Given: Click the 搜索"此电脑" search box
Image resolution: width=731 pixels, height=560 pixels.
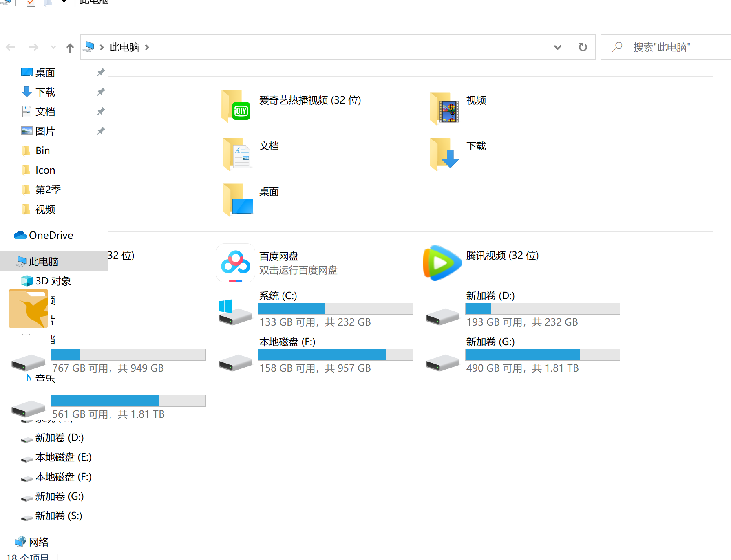Looking at the screenshot, I should (x=669, y=47).
